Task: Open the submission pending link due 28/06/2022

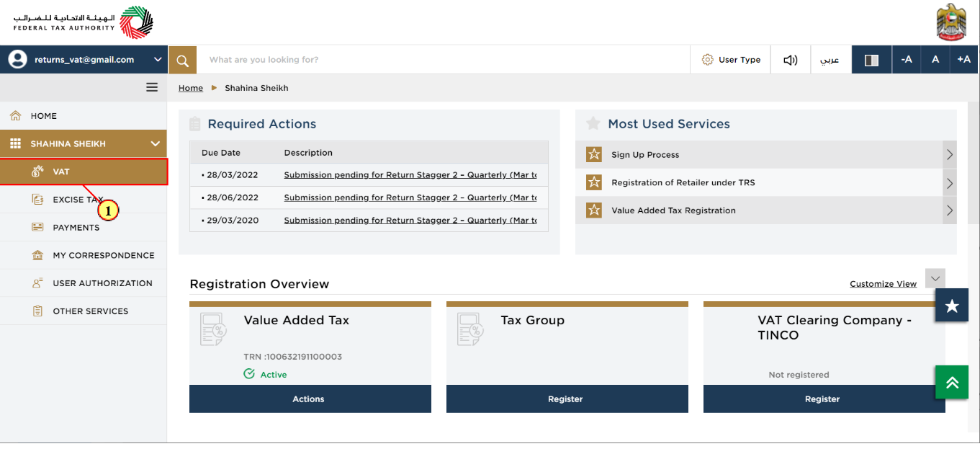Action: [x=410, y=197]
